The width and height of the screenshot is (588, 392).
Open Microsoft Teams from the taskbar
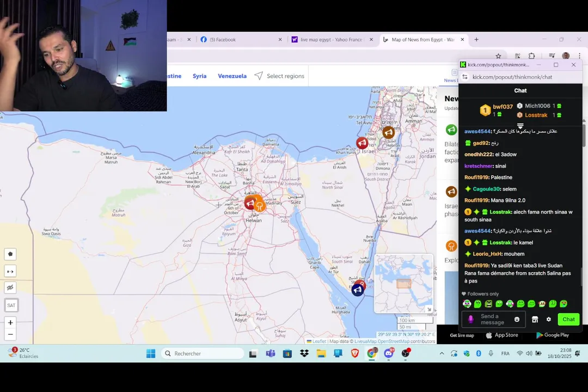(271, 353)
